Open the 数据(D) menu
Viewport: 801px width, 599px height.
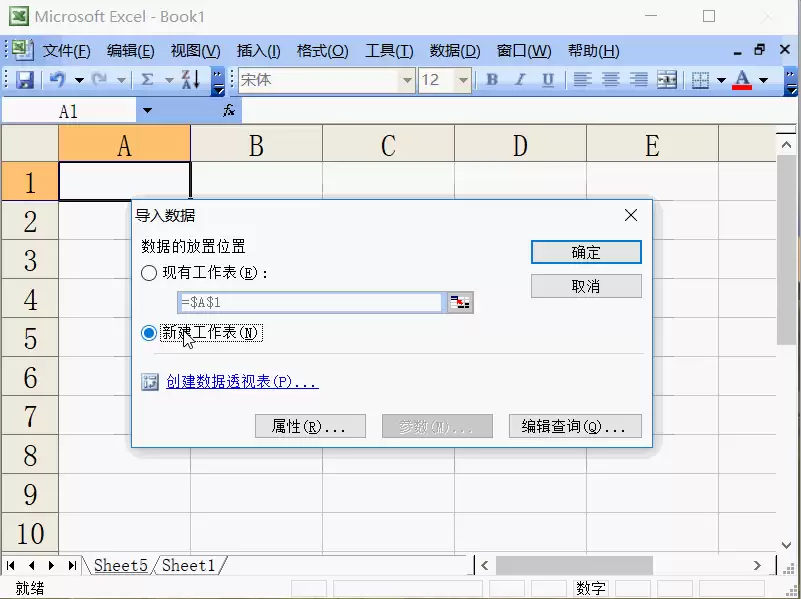pos(455,51)
